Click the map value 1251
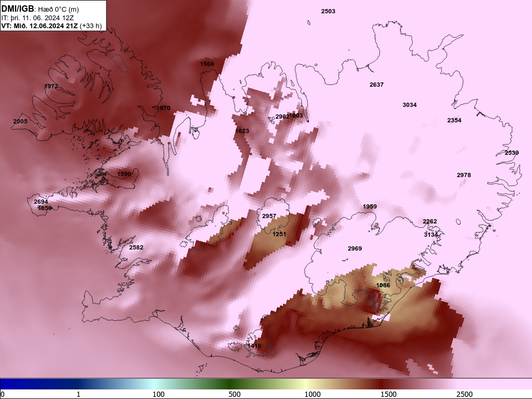532x399 pixels. (279, 234)
